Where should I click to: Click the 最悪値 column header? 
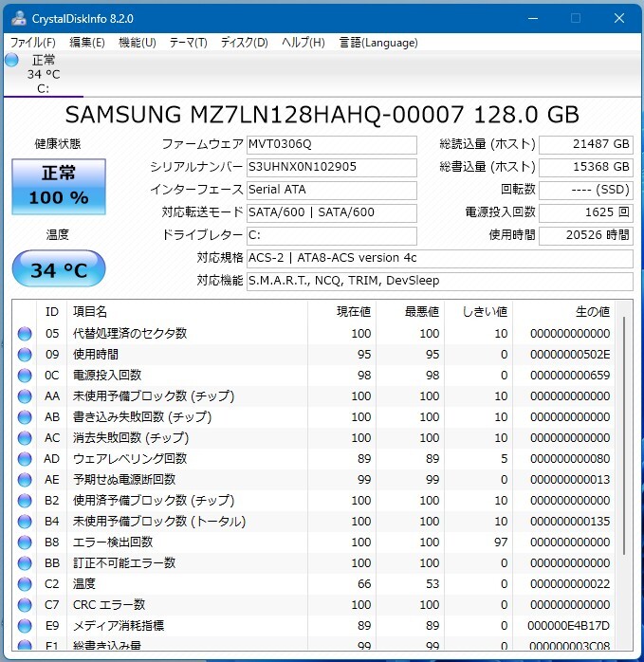(x=410, y=312)
